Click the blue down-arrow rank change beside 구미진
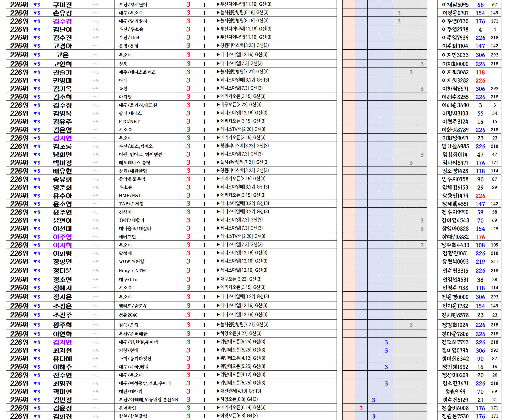The width and height of the screenshot is (508, 420). tap(36, 5)
